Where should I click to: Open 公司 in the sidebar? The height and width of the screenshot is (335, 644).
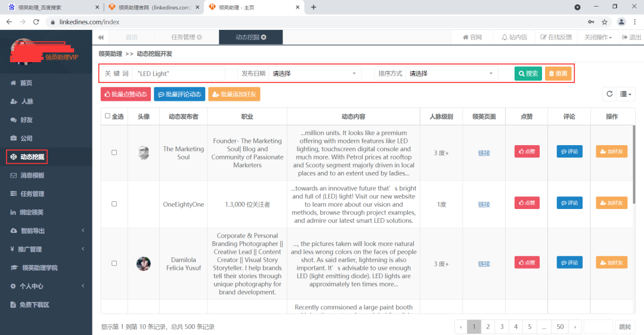coord(46,139)
